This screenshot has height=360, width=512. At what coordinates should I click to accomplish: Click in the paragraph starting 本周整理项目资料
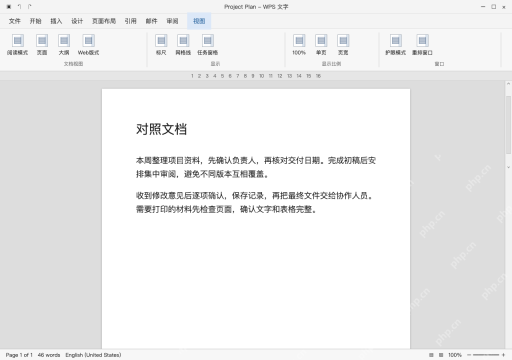pyautogui.click(x=256, y=167)
